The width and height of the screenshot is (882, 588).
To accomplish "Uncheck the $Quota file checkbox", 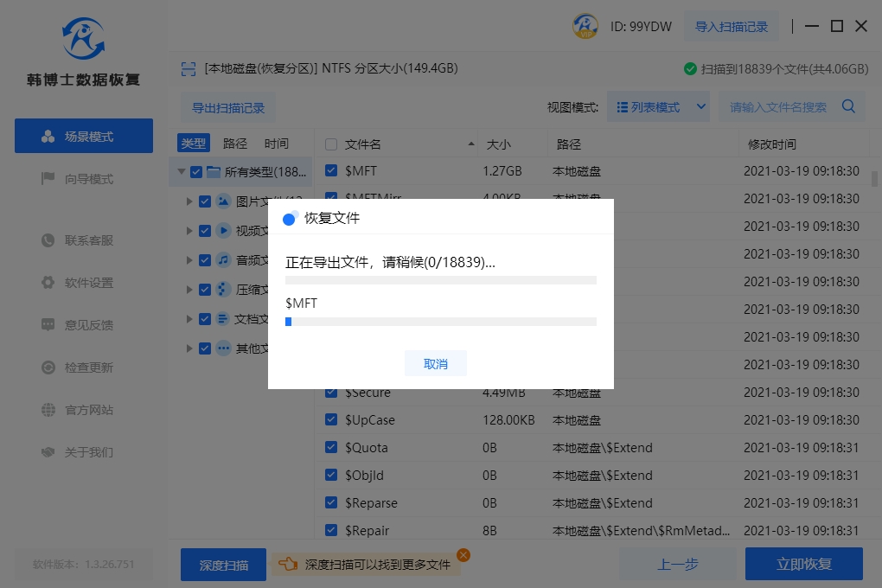I will (331, 448).
